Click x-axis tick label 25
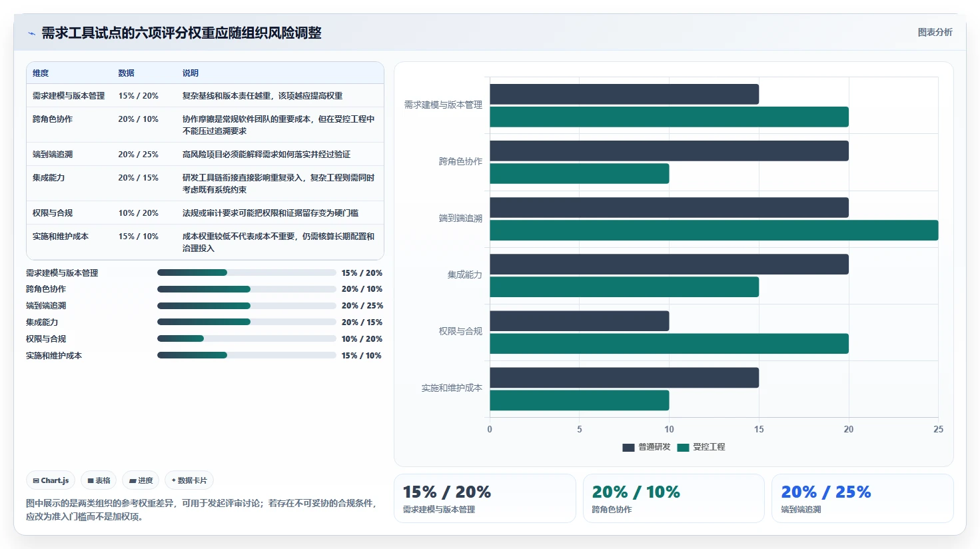Viewport: 980px width, 549px height. [938, 429]
